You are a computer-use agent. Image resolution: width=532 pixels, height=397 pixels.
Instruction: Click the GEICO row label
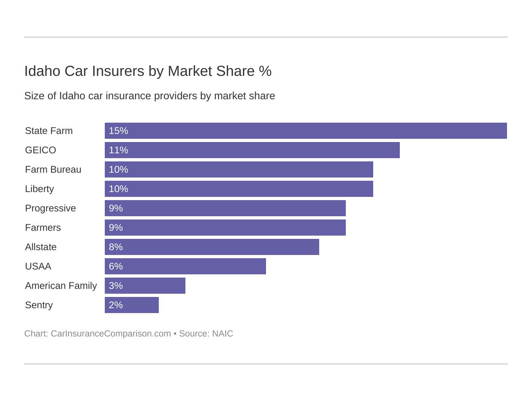tap(40, 150)
